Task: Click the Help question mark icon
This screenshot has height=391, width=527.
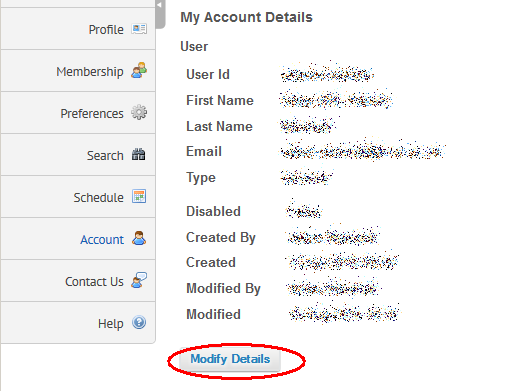Action: (x=139, y=322)
